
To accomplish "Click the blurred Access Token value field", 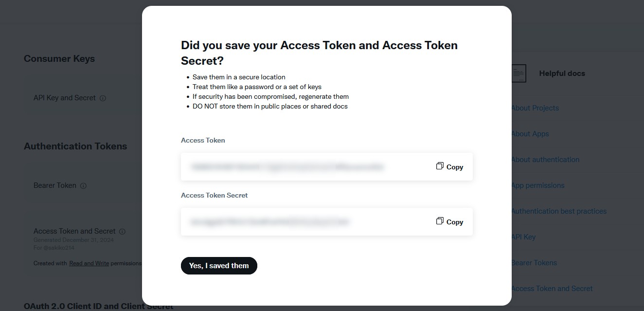I will tap(287, 167).
